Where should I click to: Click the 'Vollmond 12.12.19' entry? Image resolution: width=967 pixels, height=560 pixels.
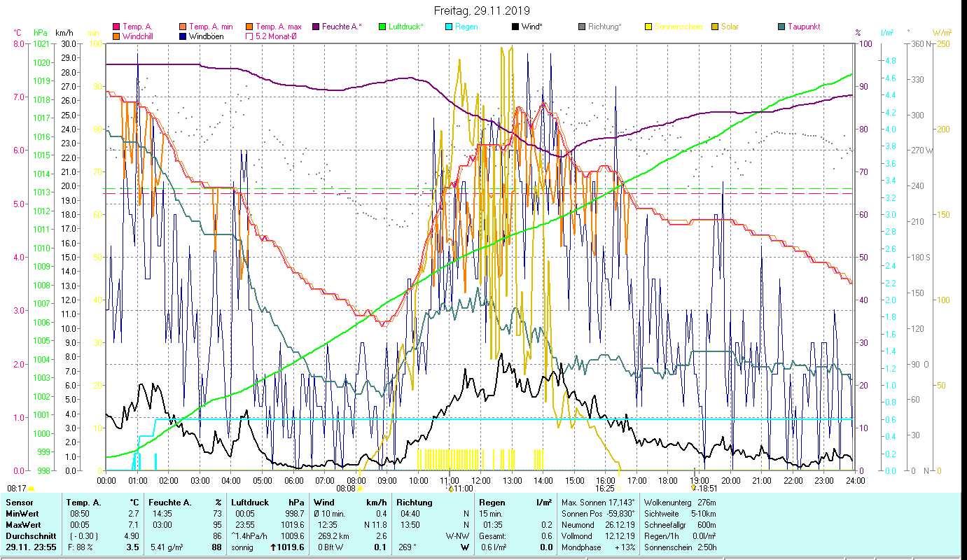click(x=599, y=536)
